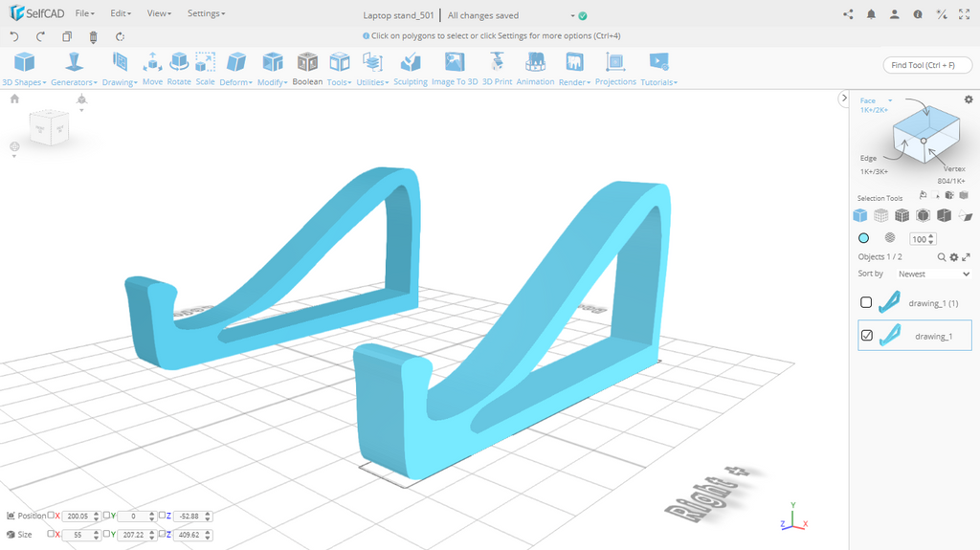Click the Boolean tool icon

(307, 67)
